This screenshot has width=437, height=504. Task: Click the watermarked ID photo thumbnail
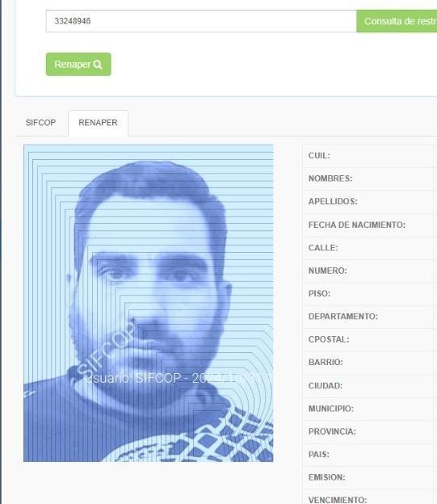click(x=149, y=303)
